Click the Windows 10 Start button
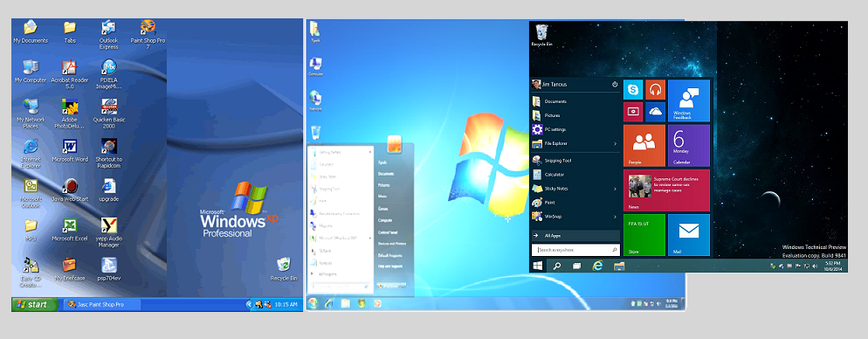This screenshot has width=868, height=339. coord(538,266)
